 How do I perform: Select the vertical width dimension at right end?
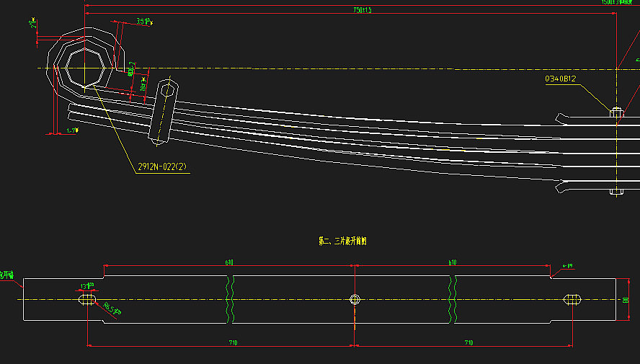tap(625, 299)
